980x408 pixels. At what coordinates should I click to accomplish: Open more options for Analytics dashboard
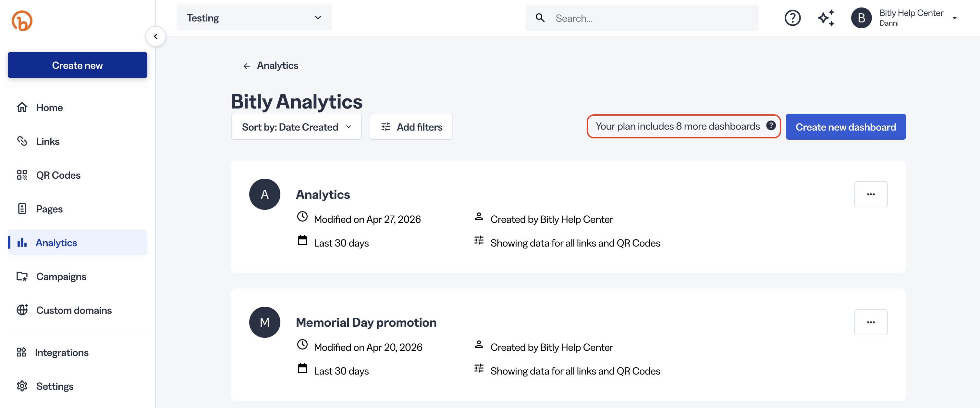[871, 194]
